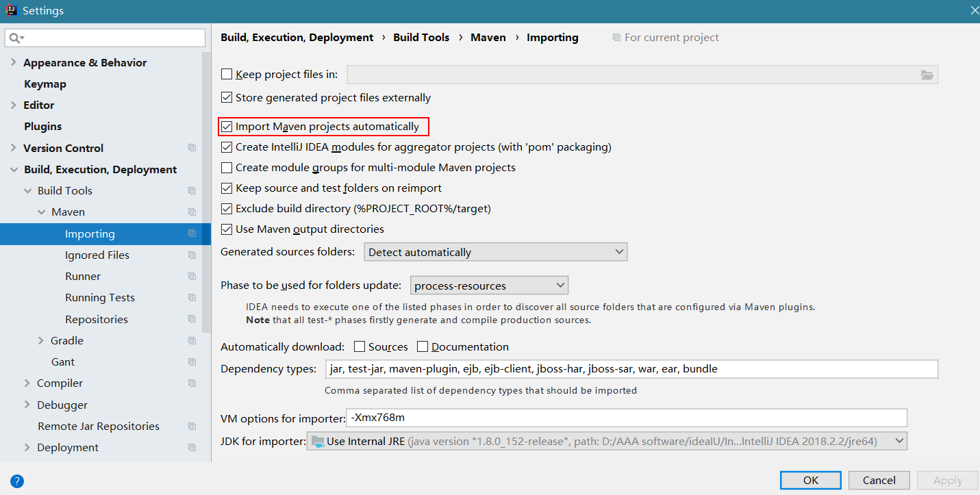Click the VM options for importer field
980x495 pixels.
(627, 418)
